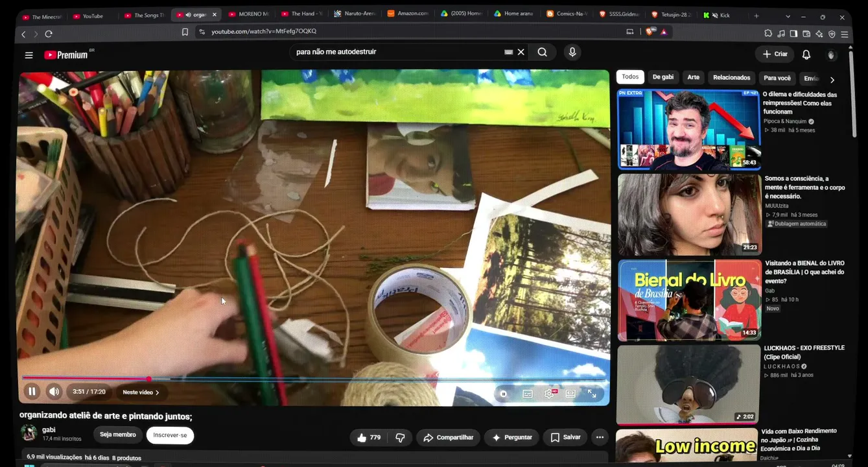868x467 pixels.
Task: Select the Todos filter chip
Action: tap(630, 77)
